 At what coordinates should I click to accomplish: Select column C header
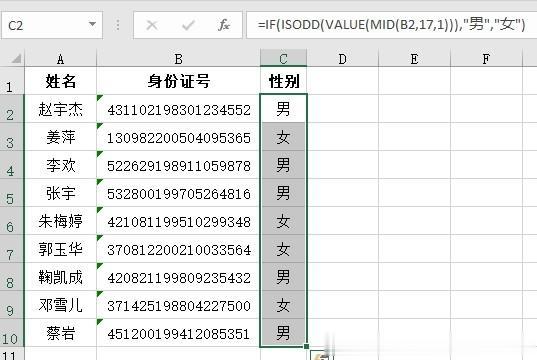pyautogui.click(x=284, y=58)
